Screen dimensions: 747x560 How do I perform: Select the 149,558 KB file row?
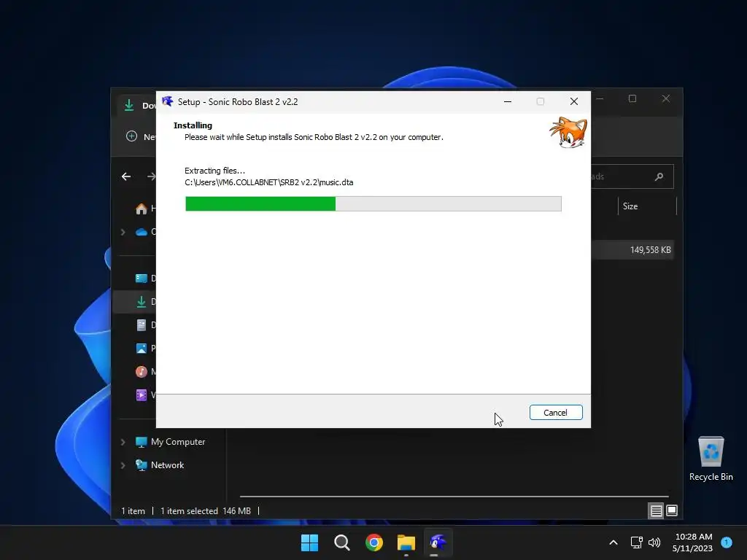[632, 250]
